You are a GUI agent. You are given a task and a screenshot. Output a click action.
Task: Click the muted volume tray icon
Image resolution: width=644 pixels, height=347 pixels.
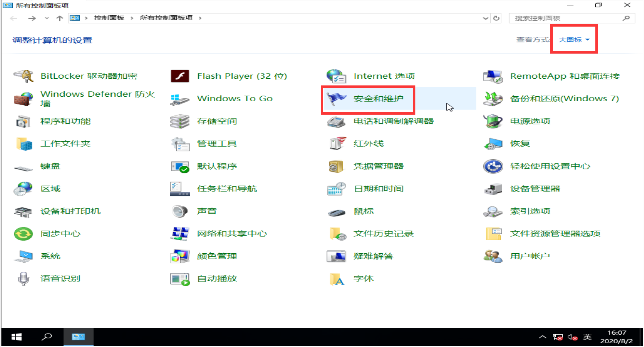point(572,337)
